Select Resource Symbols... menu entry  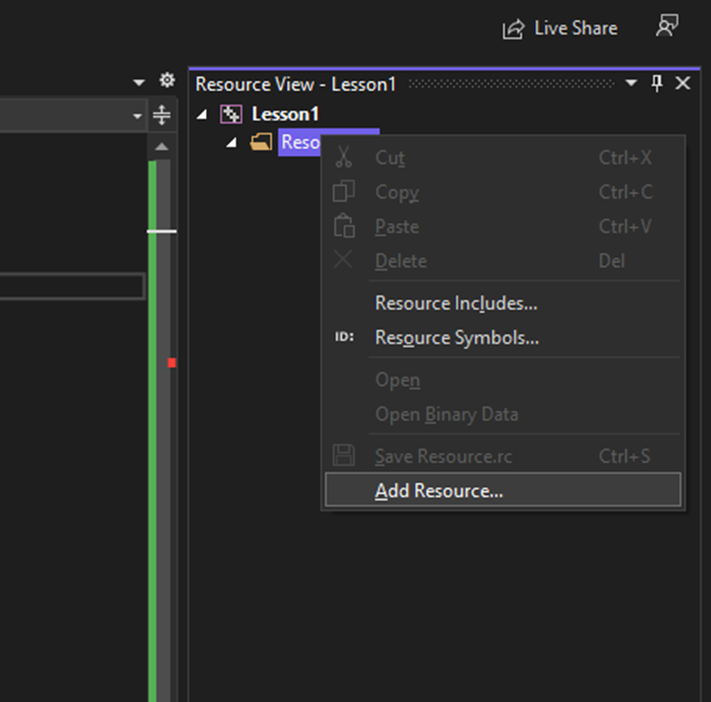point(457,338)
